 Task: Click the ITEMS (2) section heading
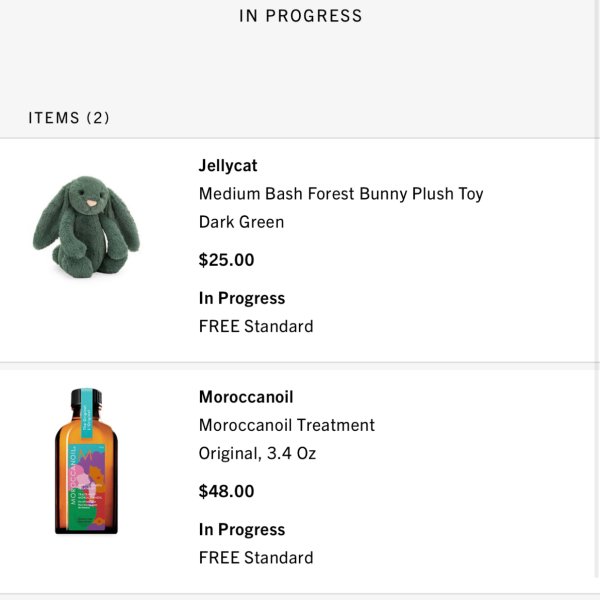tap(69, 117)
